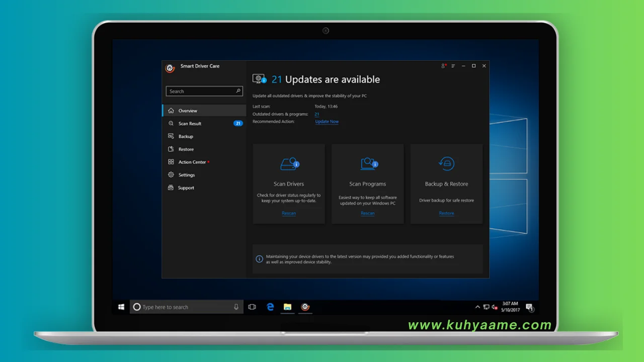This screenshot has width=644, height=362.
Task: Click the muted volume icon in tray
Action: (x=495, y=307)
